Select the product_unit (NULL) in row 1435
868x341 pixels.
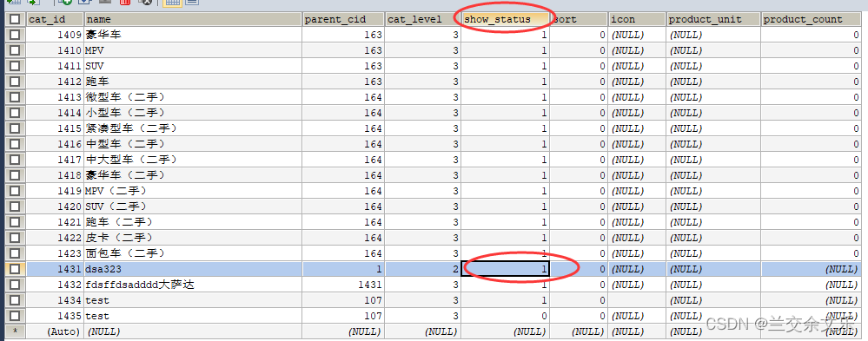713,316
